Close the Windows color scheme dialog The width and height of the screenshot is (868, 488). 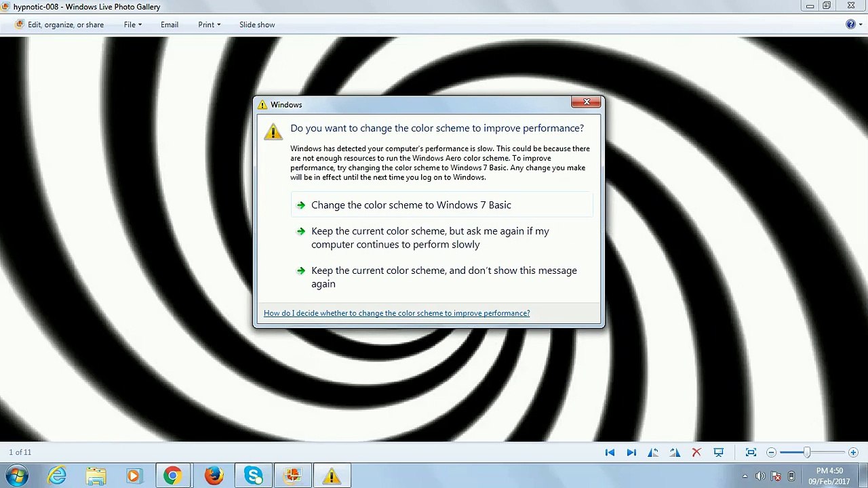click(x=586, y=102)
